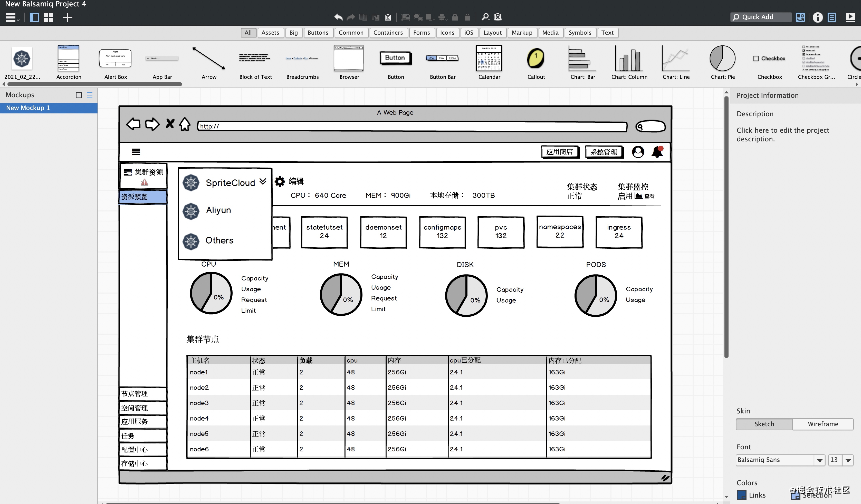This screenshot has width=861, height=504.
Task: Click the toggle markup icon
Action: coord(498,17)
